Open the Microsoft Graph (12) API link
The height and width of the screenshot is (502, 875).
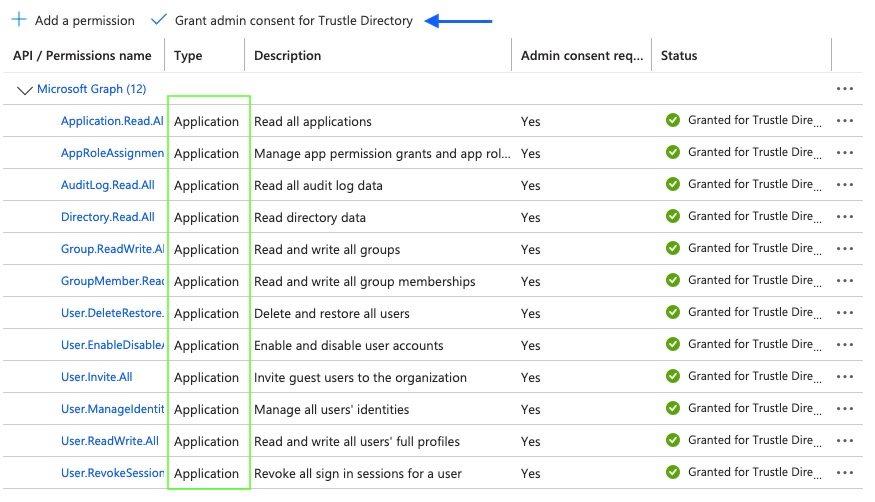click(92, 89)
